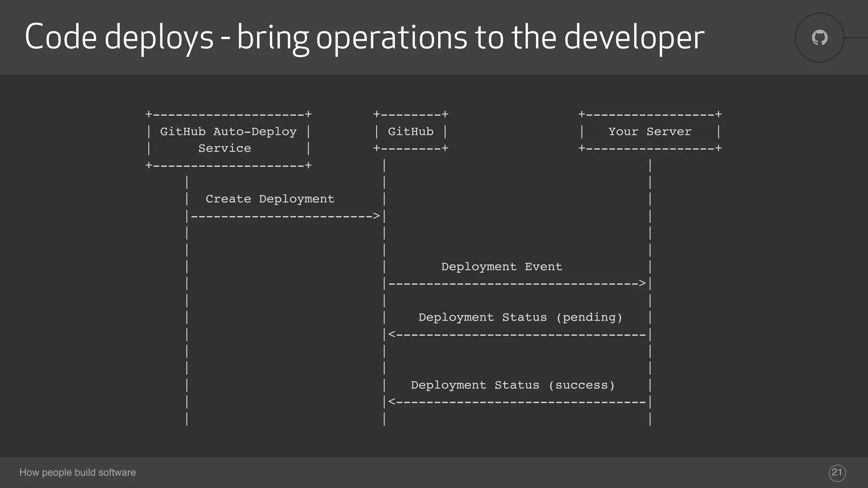This screenshot has height=488, width=868.
Task: Select the GitHub box label
Action: (410, 132)
